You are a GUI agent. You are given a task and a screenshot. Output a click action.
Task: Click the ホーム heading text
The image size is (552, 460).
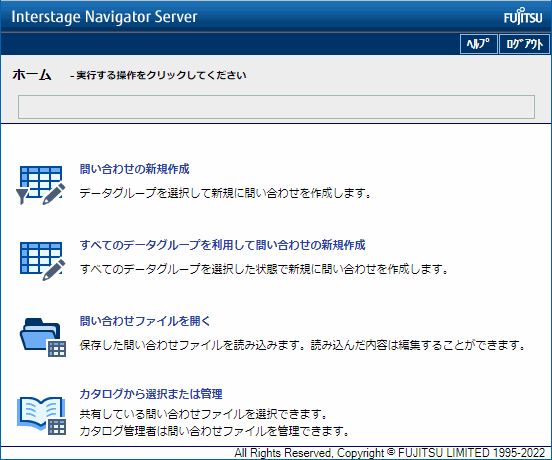point(32,75)
